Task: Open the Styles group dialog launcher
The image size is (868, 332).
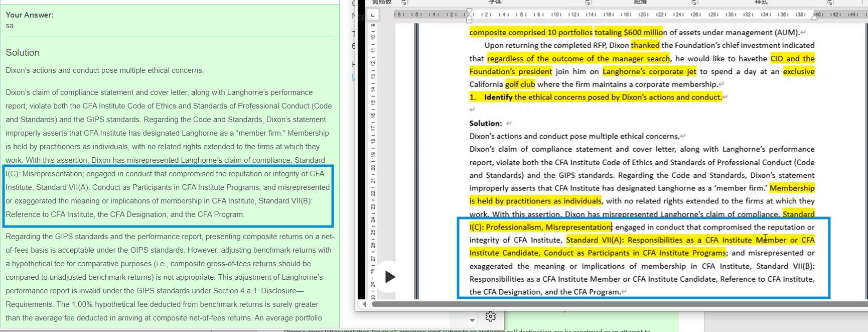Action: [830, 3]
